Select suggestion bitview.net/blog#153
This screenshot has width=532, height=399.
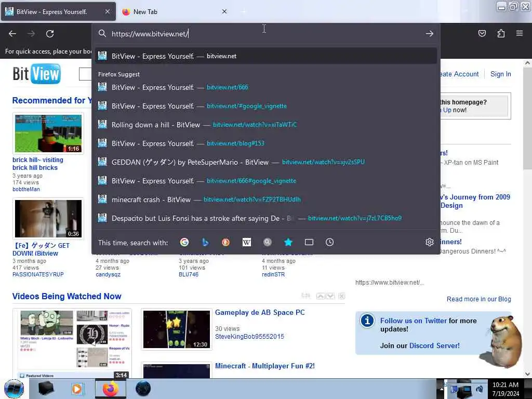pyautogui.click(x=265, y=143)
